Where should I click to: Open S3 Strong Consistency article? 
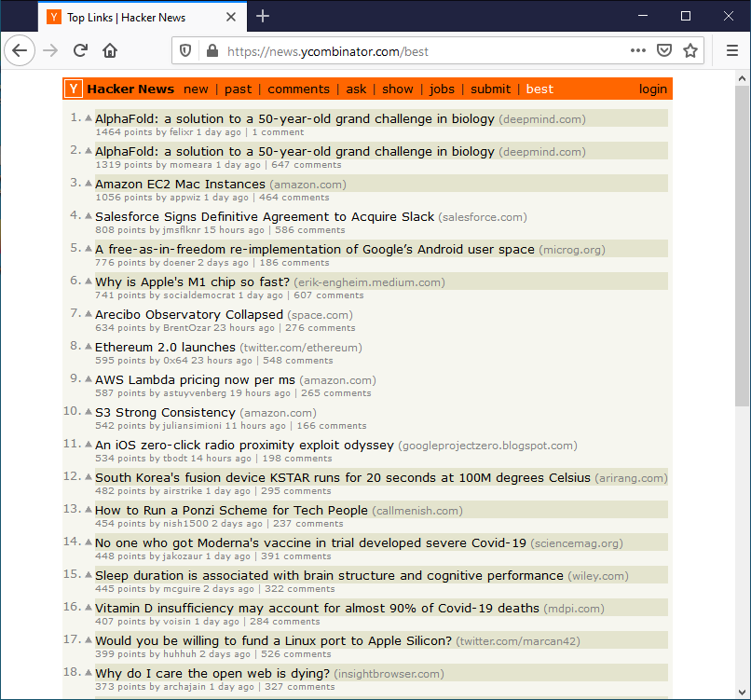[x=165, y=413]
